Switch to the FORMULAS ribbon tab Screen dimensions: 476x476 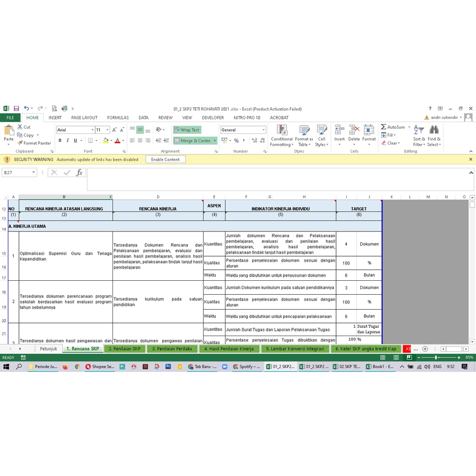click(118, 118)
